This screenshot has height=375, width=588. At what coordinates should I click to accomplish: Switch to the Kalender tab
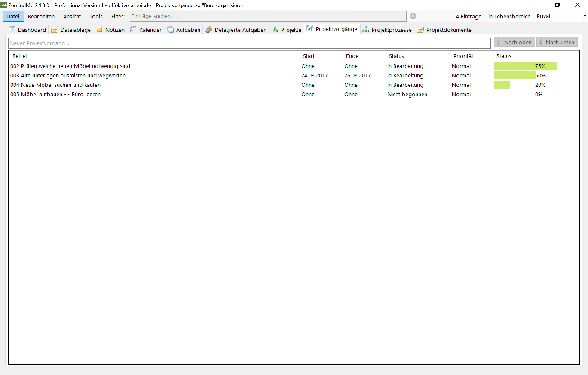(146, 29)
